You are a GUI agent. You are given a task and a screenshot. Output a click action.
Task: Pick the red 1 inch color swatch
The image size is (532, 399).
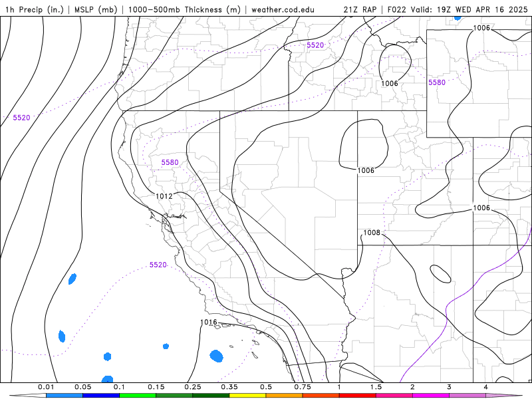[357, 396]
